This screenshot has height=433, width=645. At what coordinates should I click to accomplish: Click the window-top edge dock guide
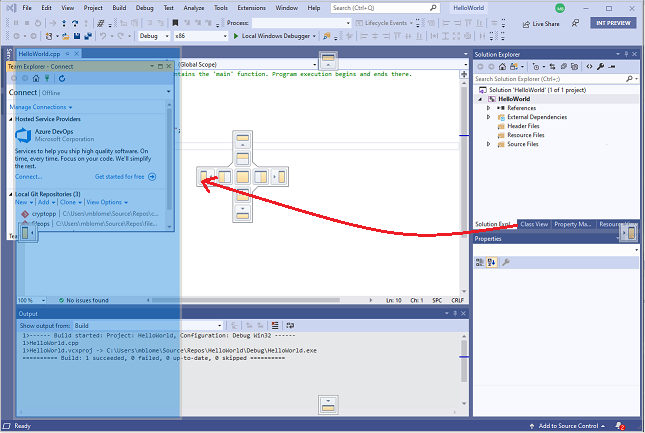(x=328, y=60)
